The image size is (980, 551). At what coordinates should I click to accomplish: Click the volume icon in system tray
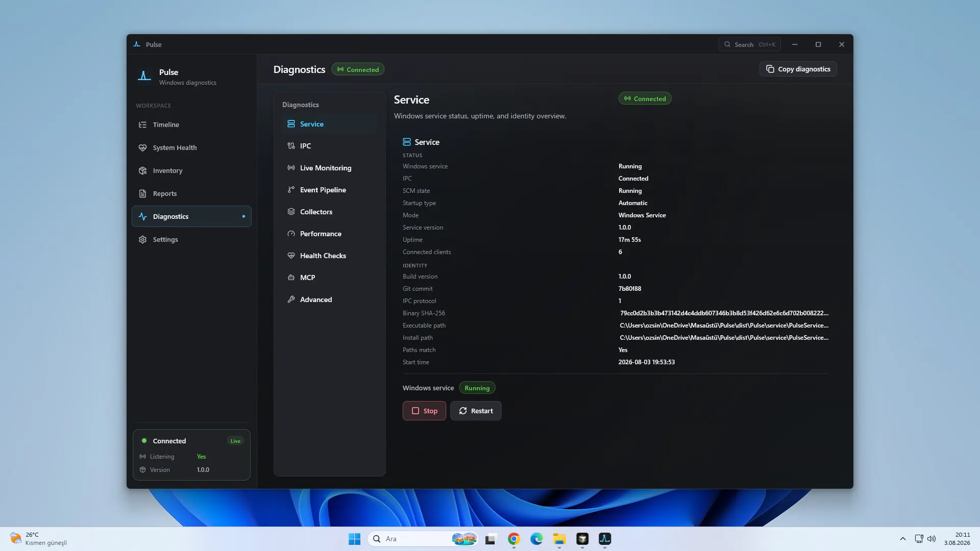932,539
